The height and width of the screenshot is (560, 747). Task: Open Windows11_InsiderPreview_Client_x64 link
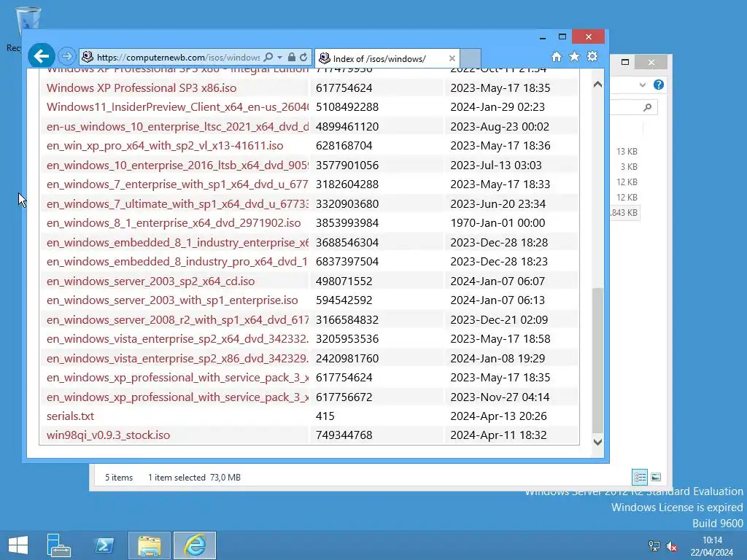tap(177, 106)
